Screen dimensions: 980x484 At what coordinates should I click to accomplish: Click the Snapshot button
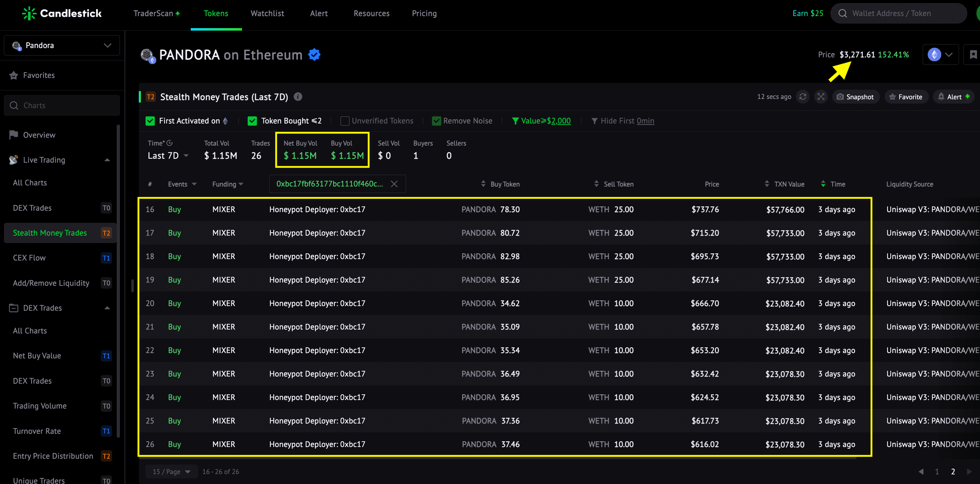pos(855,97)
